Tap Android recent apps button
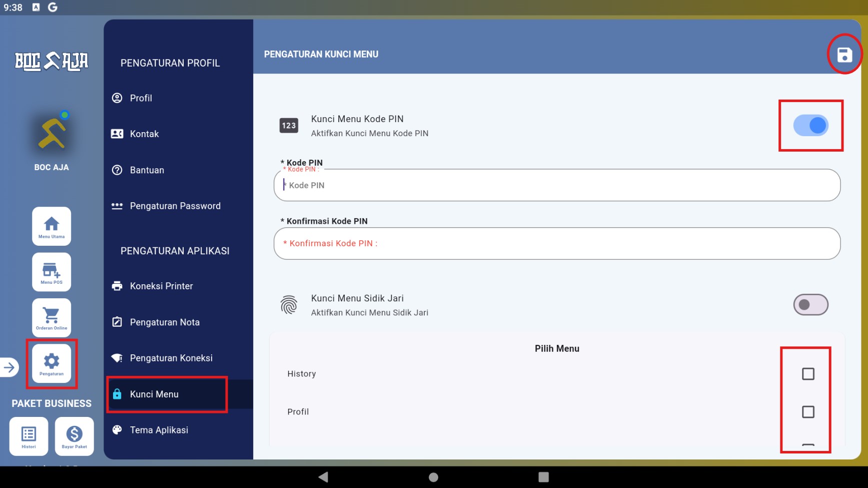The width and height of the screenshot is (868, 488). coord(544,477)
